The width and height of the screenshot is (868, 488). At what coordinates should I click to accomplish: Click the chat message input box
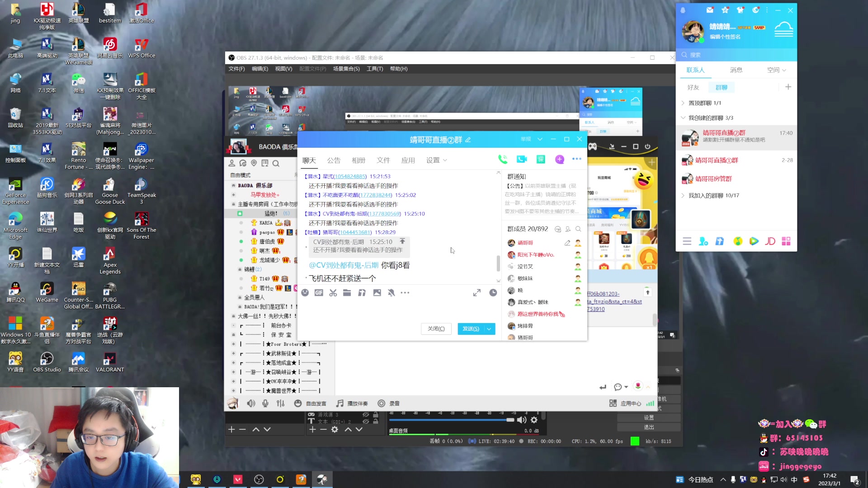pos(399,310)
